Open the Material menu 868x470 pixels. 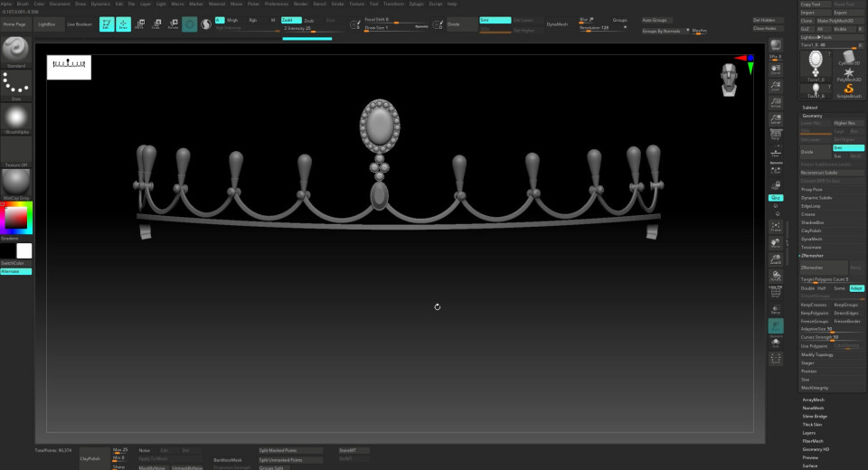(x=217, y=4)
